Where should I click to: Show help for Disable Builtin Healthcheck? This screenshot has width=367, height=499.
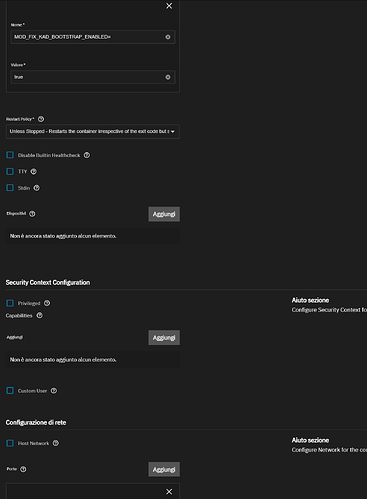pos(87,155)
